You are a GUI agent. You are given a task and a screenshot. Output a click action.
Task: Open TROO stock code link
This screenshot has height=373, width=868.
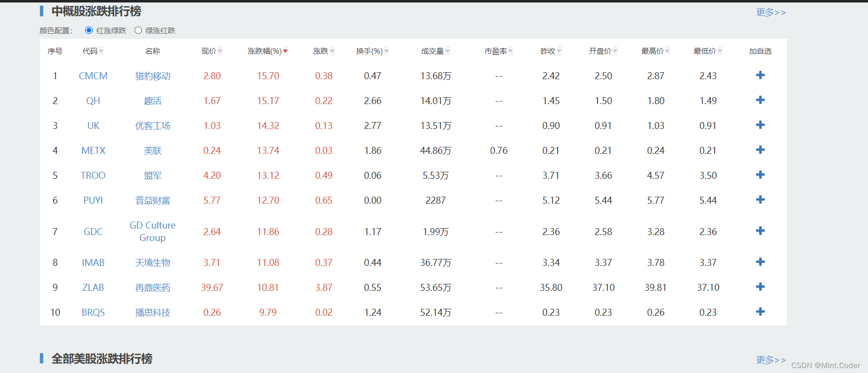click(93, 175)
